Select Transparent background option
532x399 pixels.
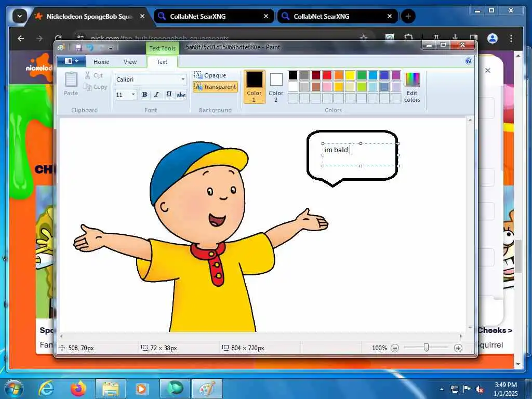tap(215, 87)
